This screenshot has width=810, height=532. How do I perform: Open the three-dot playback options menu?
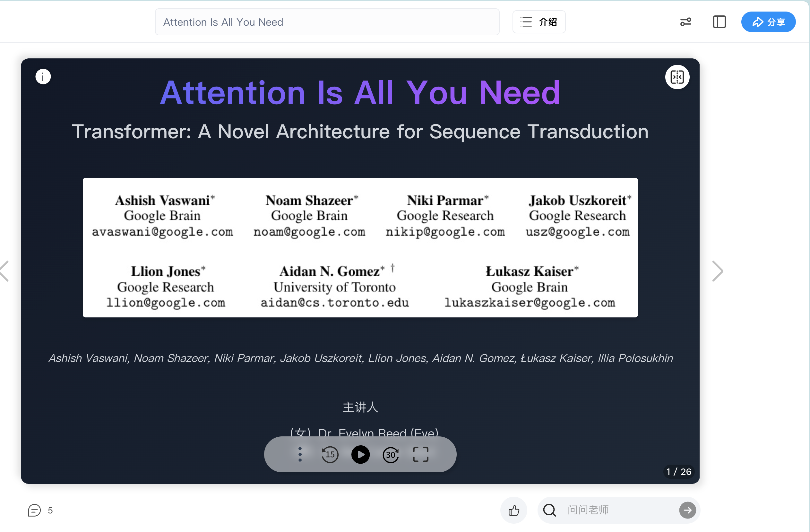pyautogui.click(x=299, y=454)
